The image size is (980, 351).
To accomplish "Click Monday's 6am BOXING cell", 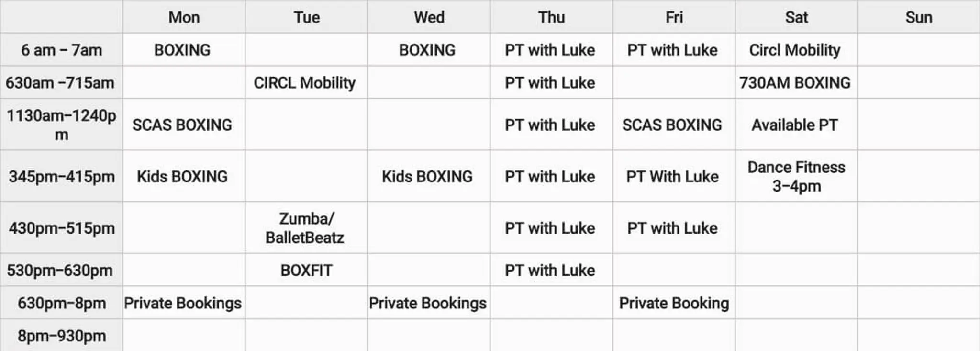I will click(x=182, y=50).
